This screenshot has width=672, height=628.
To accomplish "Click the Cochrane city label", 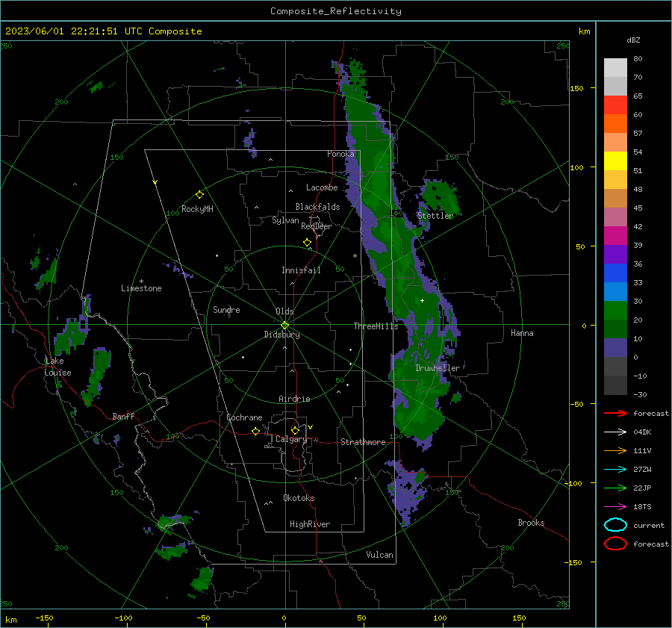I will tap(244, 417).
